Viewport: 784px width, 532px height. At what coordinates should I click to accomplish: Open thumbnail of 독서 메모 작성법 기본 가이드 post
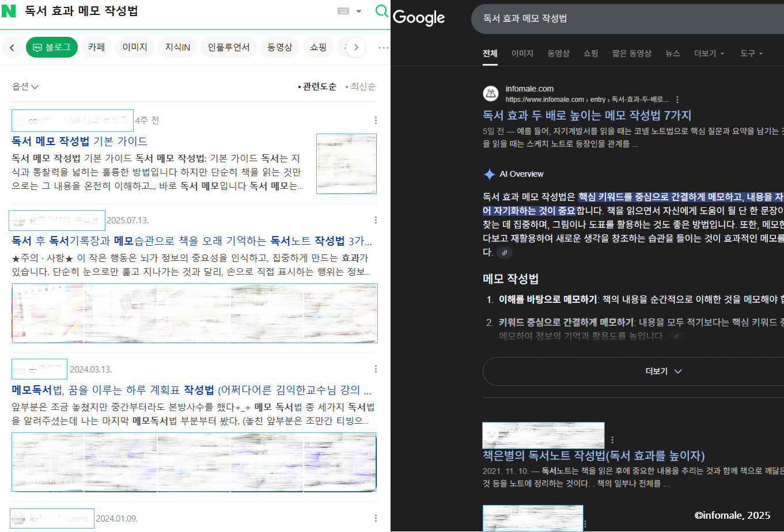(x=346, y=164)
